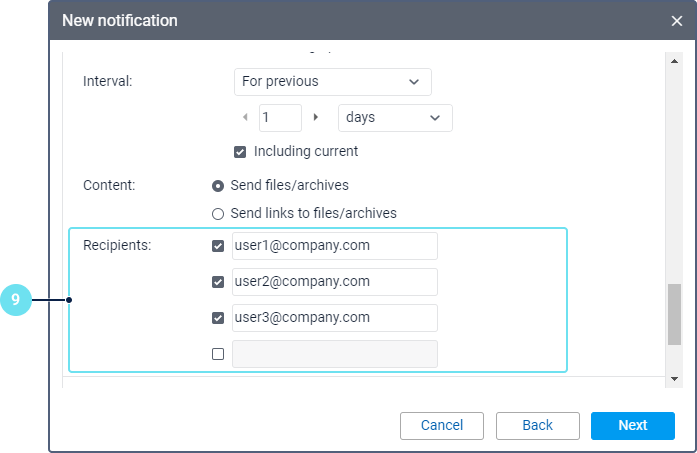Go to the next step with Next
This screenshot has height=453, width=697.
pyautogui.click(x=632, y=425)
